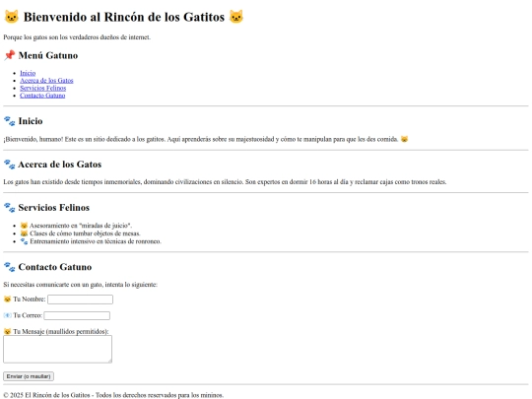Click the pushpin icon beside Menú Gatuno

(x=10, y=55)
